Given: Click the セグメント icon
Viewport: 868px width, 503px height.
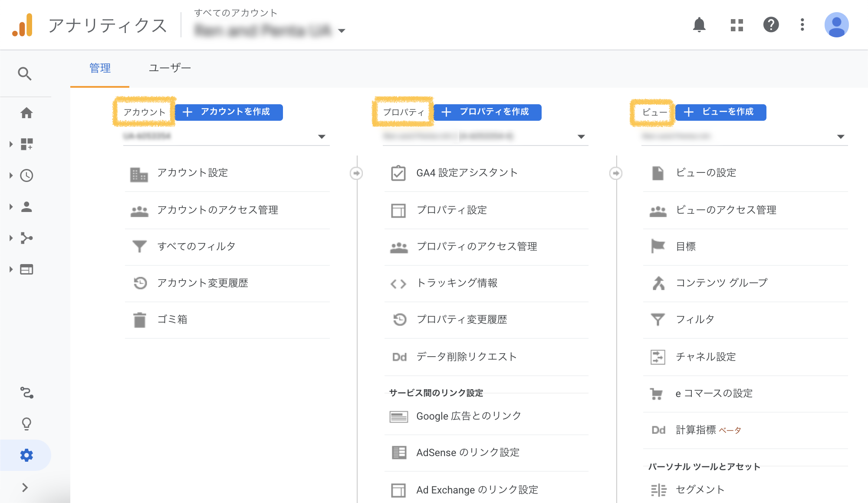Looking at the screenshot, I should [658, 490].
